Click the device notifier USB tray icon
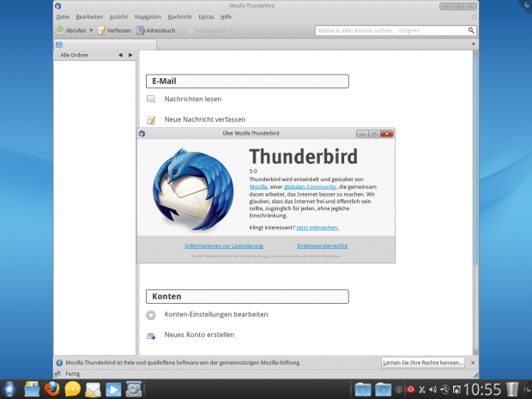The height and width of the screenshot is (399, 532). 444,390
